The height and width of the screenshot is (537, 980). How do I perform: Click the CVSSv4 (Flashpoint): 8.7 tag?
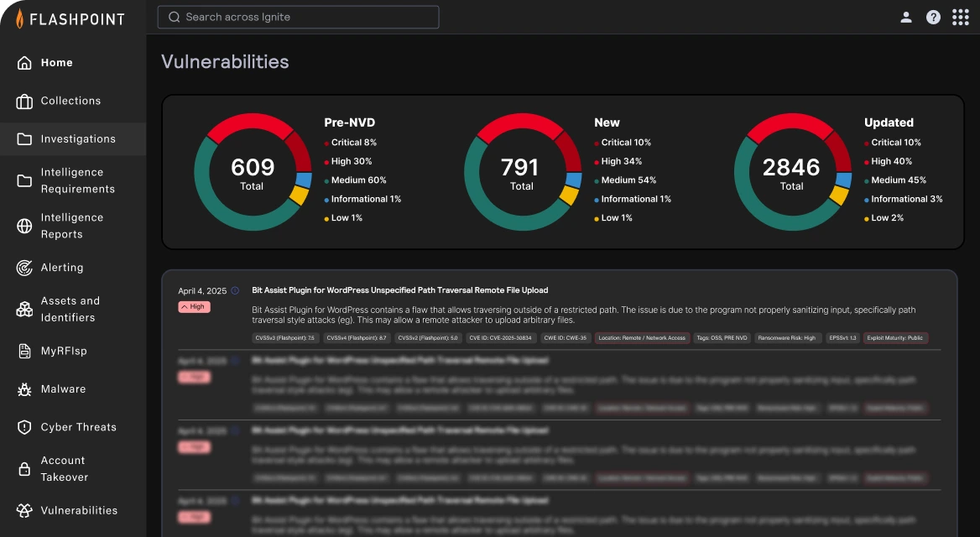coord(357,338)
